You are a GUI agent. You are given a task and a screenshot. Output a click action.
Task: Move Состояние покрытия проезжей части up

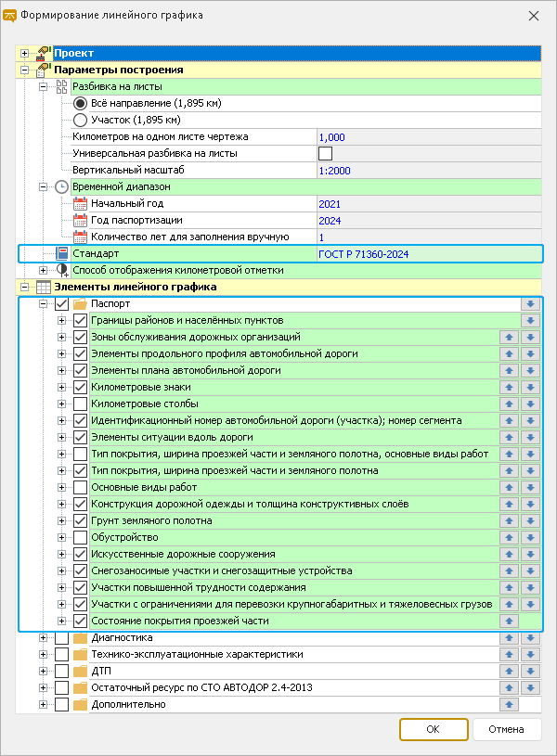click(x=509, y=621)
